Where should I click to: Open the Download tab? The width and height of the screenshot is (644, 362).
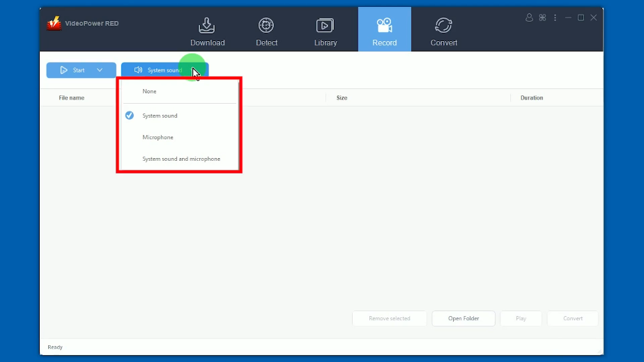click(x=207, y=31)
